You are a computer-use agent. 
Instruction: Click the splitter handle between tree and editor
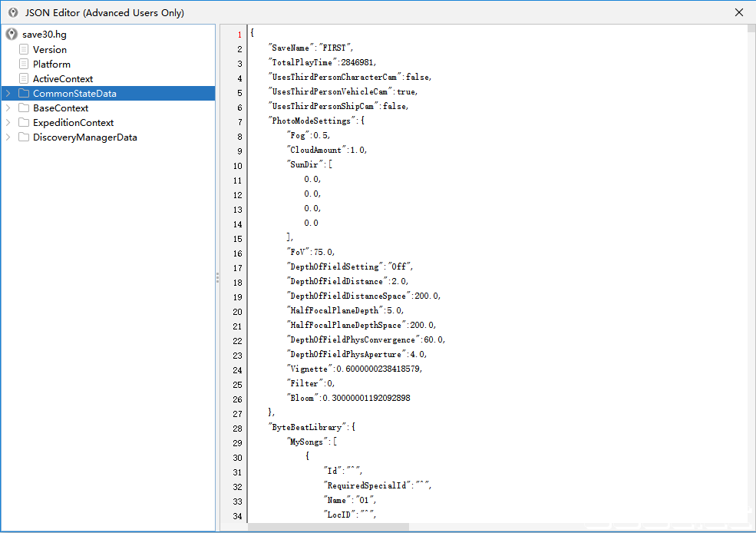[x=217, y=277]
